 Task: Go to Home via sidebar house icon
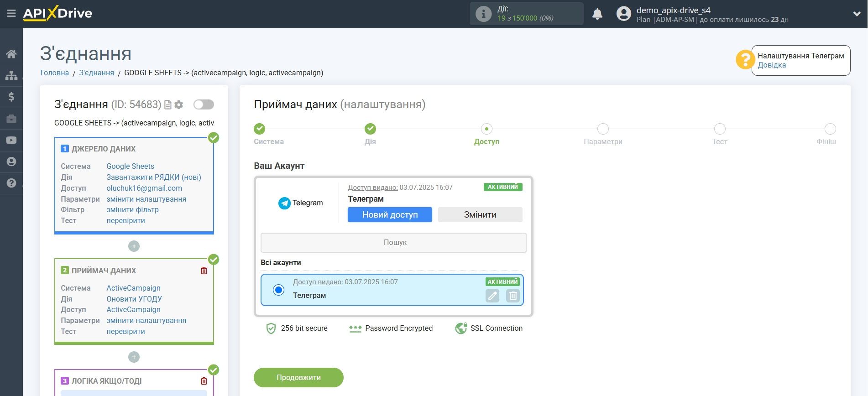click(11, 54)
